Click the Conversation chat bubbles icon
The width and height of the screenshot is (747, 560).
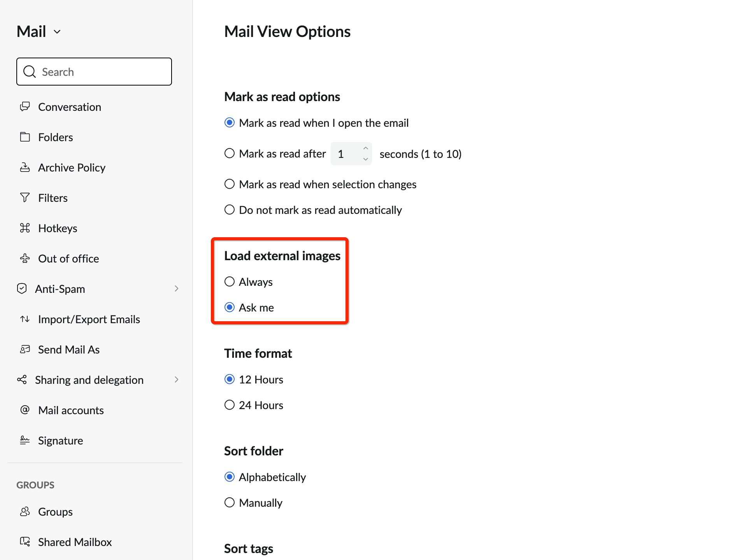(x=25, y=107)
